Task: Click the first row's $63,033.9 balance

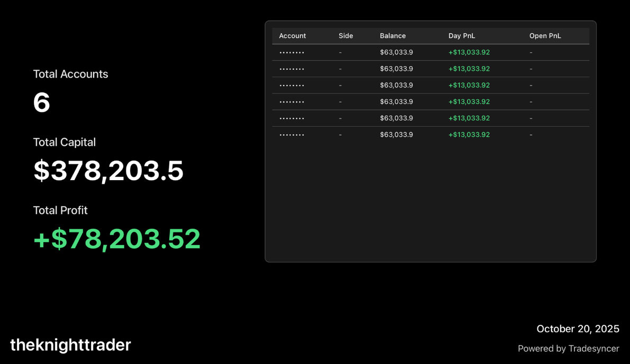Action: click(x=396, y=52)
